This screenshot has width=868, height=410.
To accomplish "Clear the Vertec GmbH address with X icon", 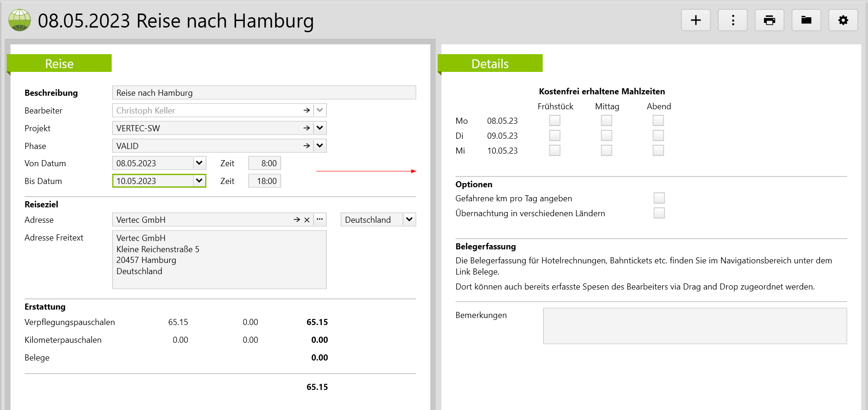I will pos(307,220).
